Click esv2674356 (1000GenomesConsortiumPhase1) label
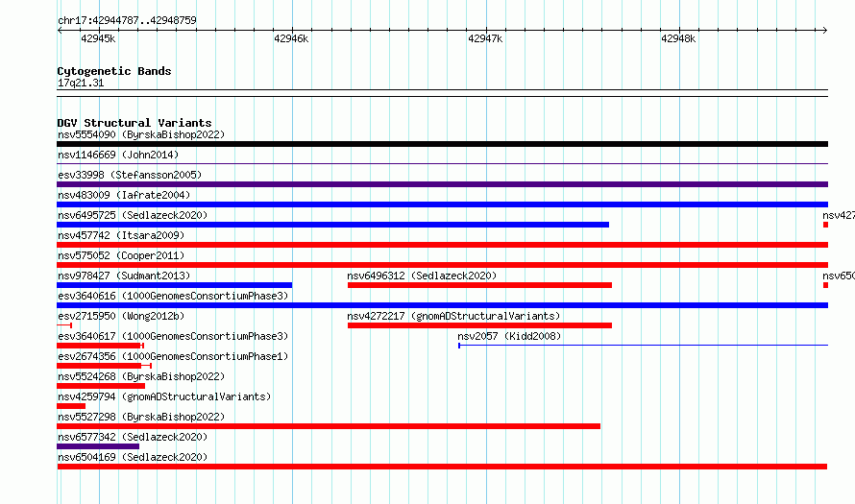855x504 pixels. tap(173, 356)
